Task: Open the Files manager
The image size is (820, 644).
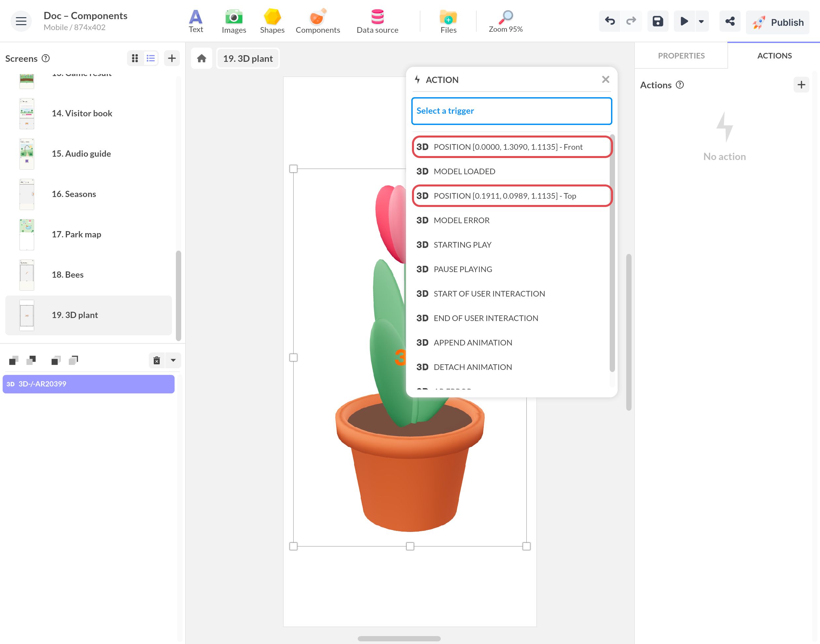Action: (448, 21)
